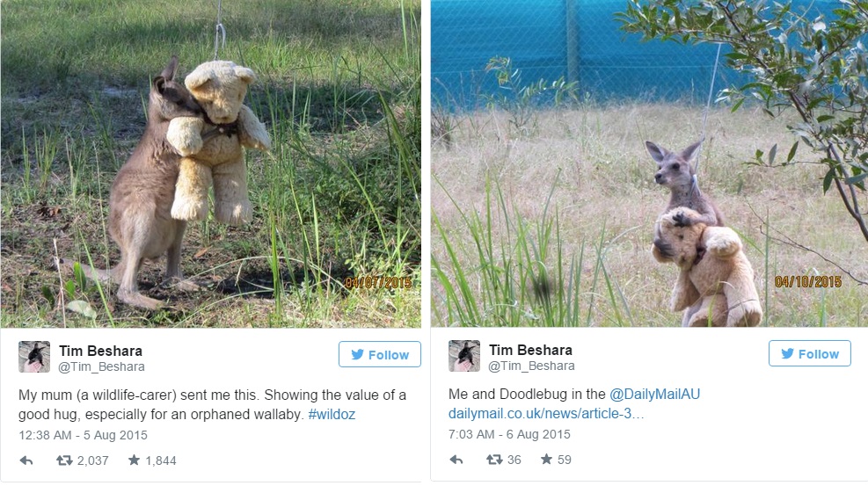
Task: Open the #wildoz hashtag
Action: 332,415
